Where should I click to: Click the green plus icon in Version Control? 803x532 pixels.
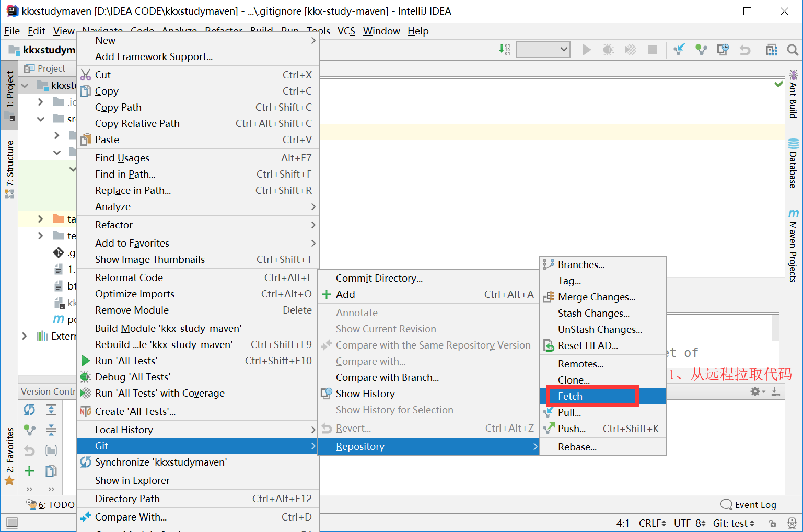[x=29, y=471]
